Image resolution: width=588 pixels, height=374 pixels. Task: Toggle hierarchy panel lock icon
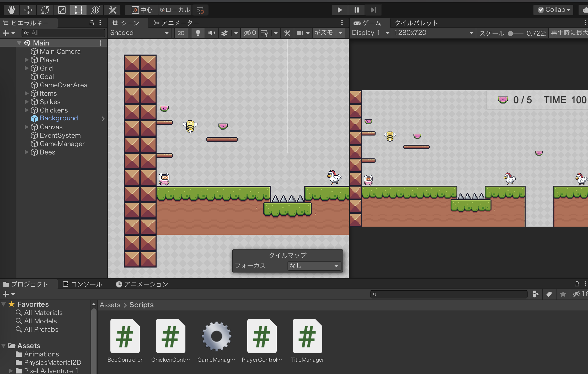[x=92, y=23]
